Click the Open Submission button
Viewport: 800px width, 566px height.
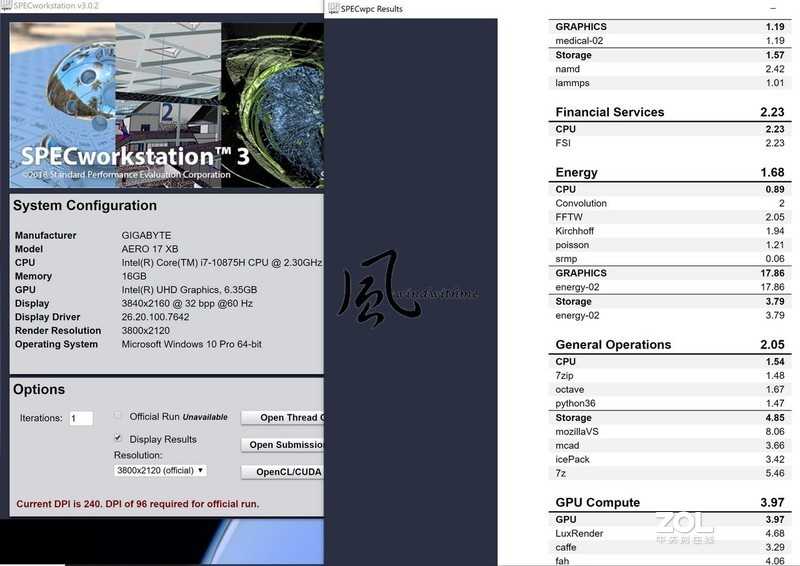point(282,445)
